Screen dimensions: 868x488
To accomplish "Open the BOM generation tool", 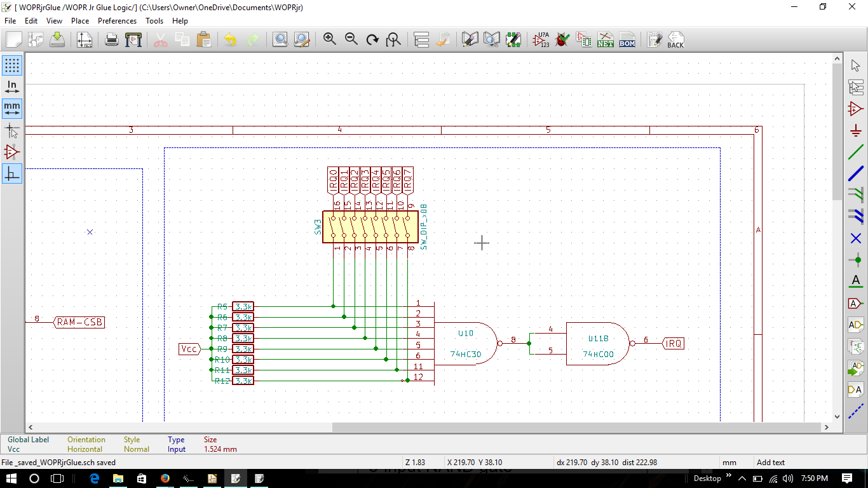I will [x=627, y=39].
